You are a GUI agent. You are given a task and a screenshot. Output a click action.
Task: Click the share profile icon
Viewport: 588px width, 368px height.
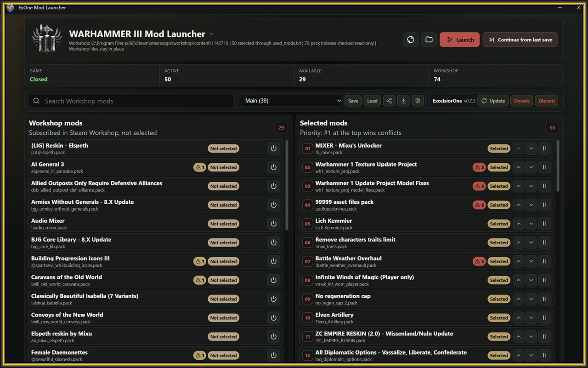pos(389,101)
